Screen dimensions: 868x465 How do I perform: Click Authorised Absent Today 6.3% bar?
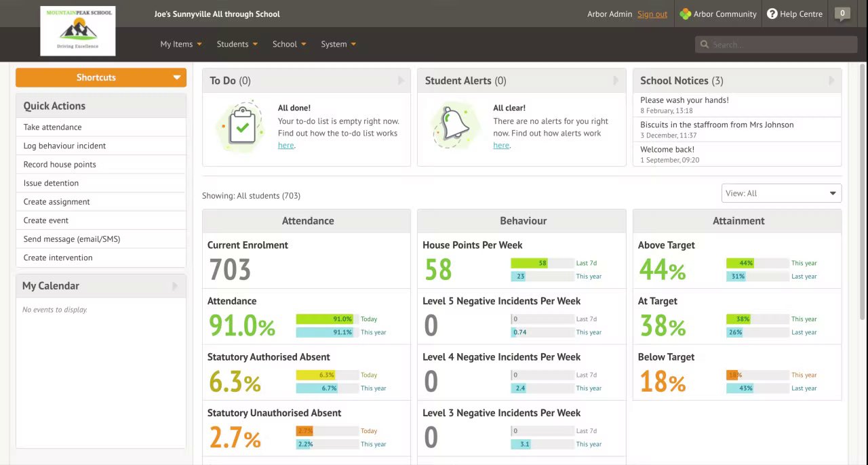[327, 376]
